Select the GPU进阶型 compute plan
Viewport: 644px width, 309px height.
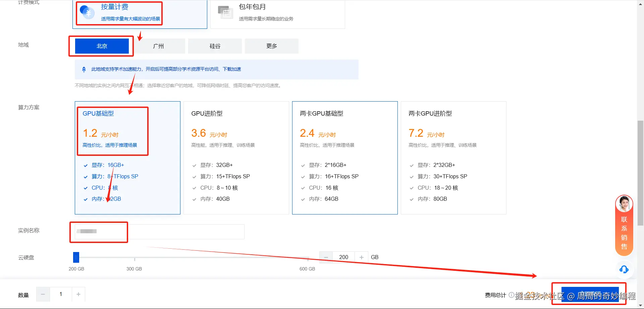[236, 158]
